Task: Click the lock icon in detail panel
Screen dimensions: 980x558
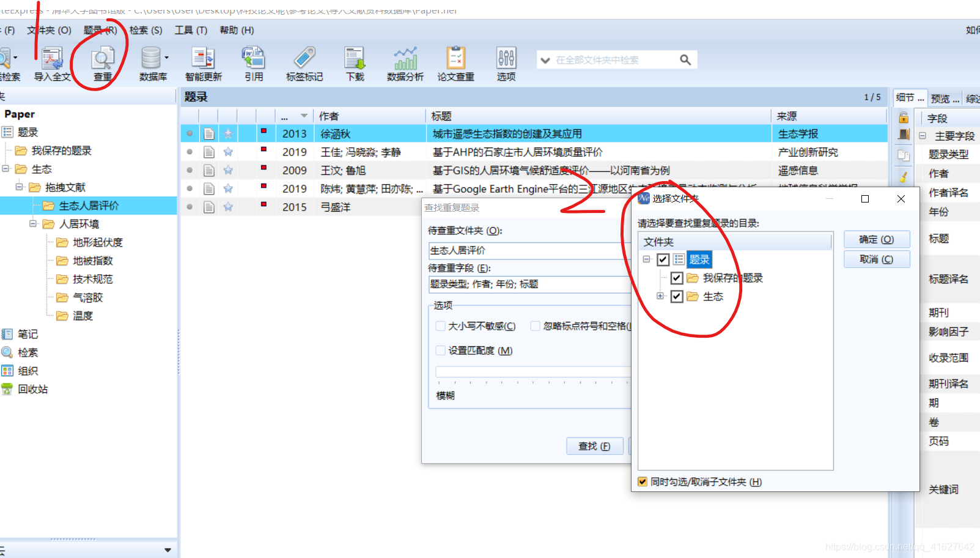Action: tap(904, 117)
